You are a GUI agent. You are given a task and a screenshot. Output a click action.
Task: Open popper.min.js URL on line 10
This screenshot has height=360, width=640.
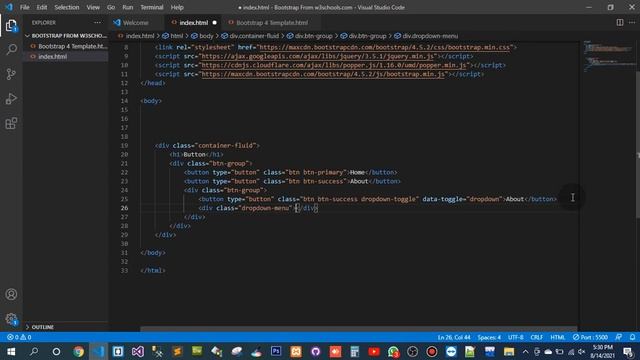[x=333, y=65]
